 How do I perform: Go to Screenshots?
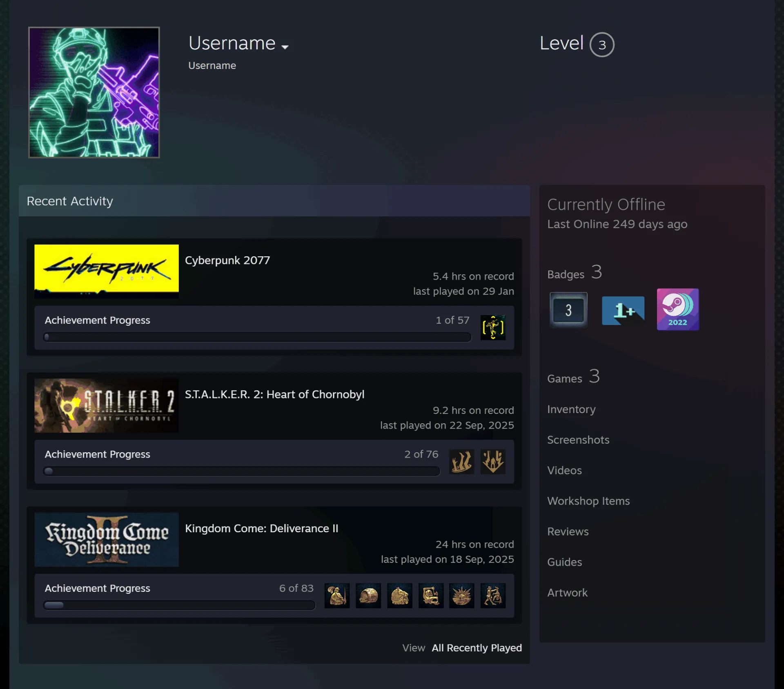tap(578, 440)
